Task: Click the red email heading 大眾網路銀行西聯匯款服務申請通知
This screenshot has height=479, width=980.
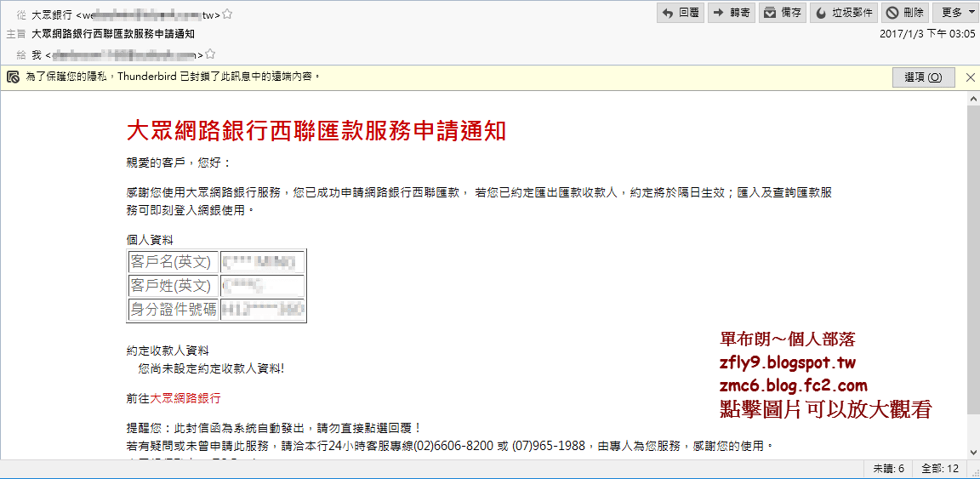Action: 316,131
